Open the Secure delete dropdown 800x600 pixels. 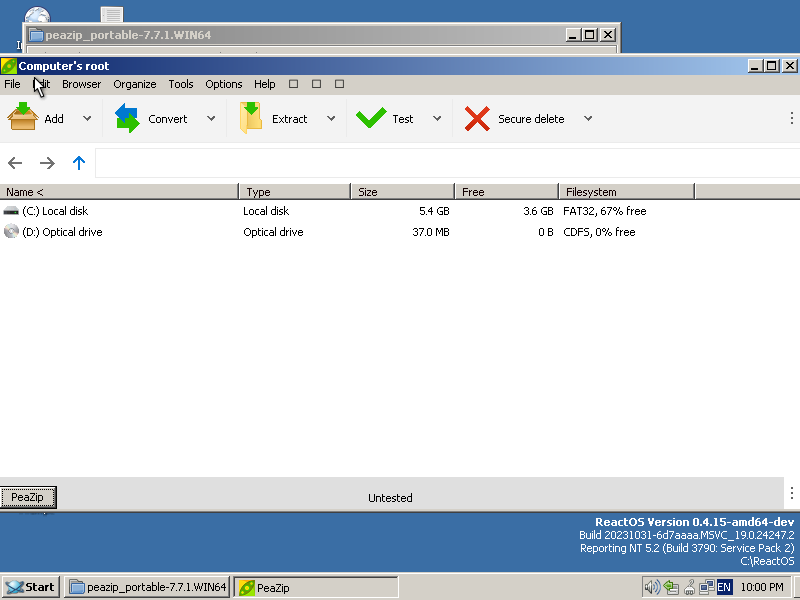coord(588,117)
